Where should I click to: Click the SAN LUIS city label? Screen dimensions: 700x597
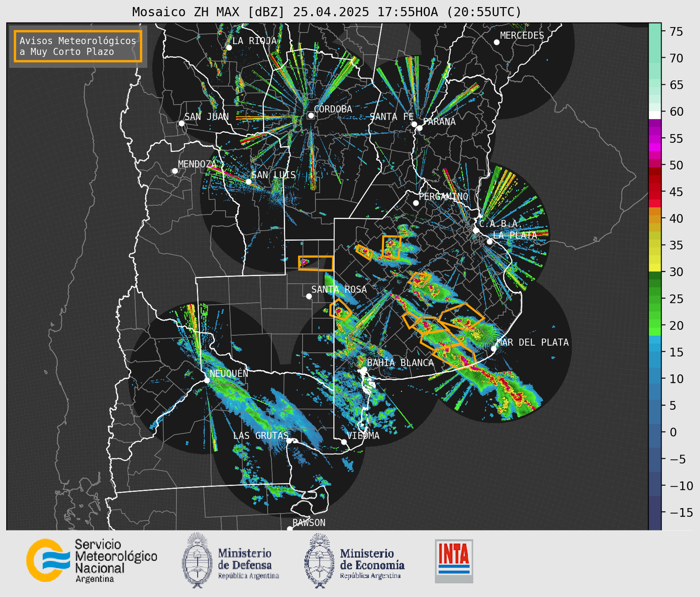(x=274, y=175)
